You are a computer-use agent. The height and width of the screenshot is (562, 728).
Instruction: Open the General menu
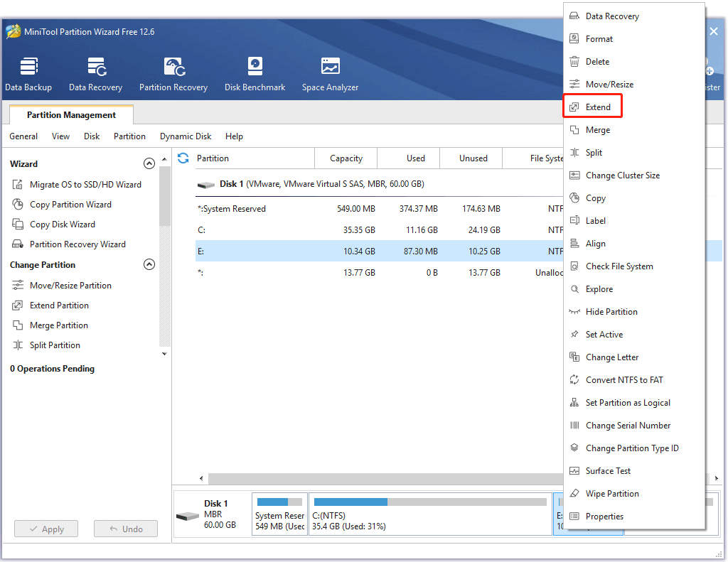(x=23, y=136)
